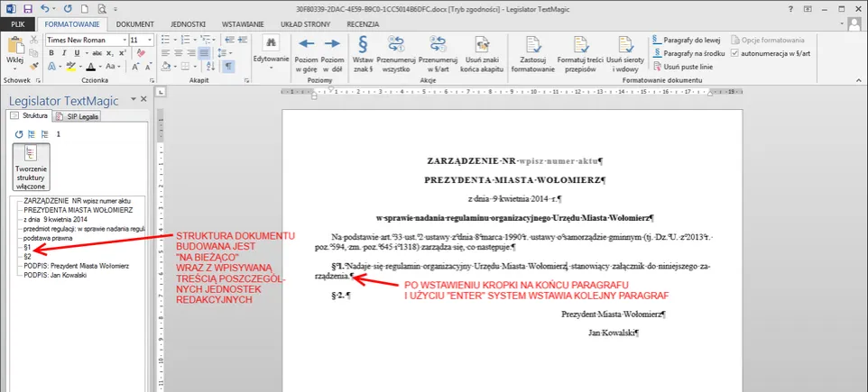Screen dimensions: 868x392
Task: Uncheck autonumeracja w §/art checkbox
Action: coord(735,53)
